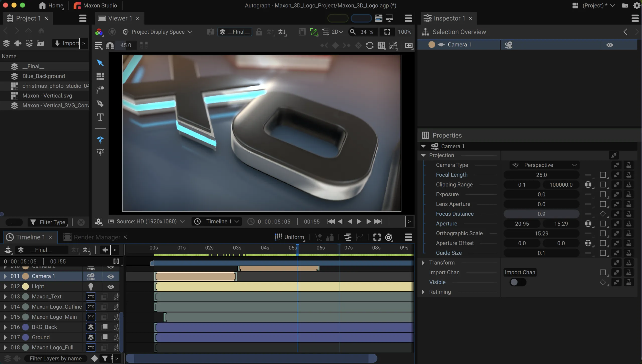Toggle the Visible switch in Properties
642x364 pixels.
518,282
